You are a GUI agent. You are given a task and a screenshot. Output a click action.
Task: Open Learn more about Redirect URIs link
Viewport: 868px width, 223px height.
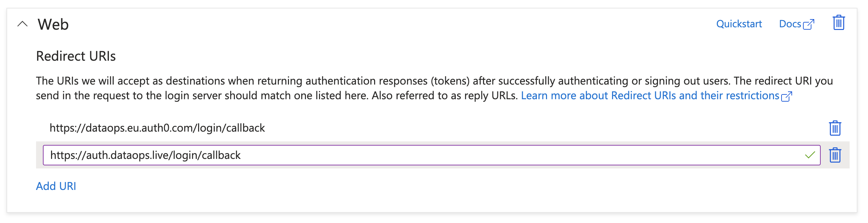point(650,95)
